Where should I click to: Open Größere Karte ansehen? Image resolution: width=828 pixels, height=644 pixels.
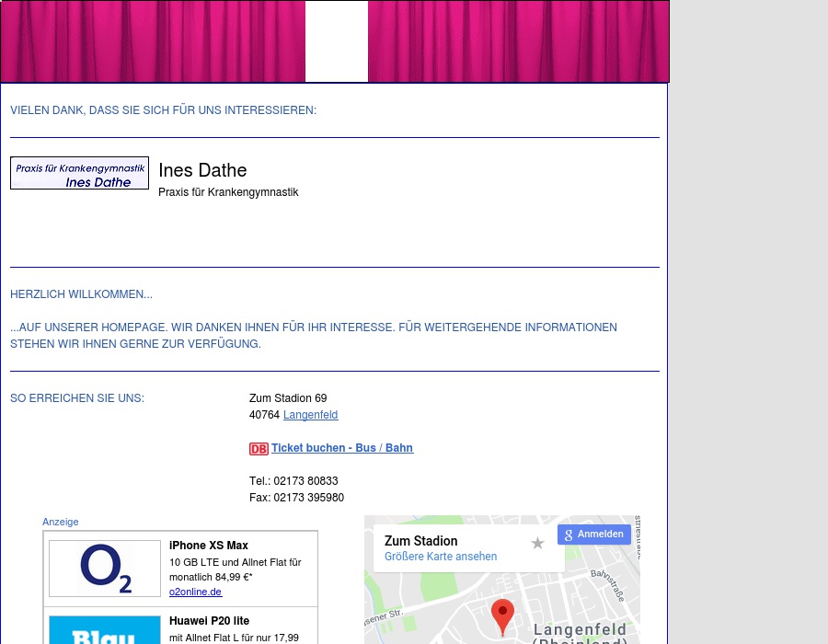click(x=441, y=556)
